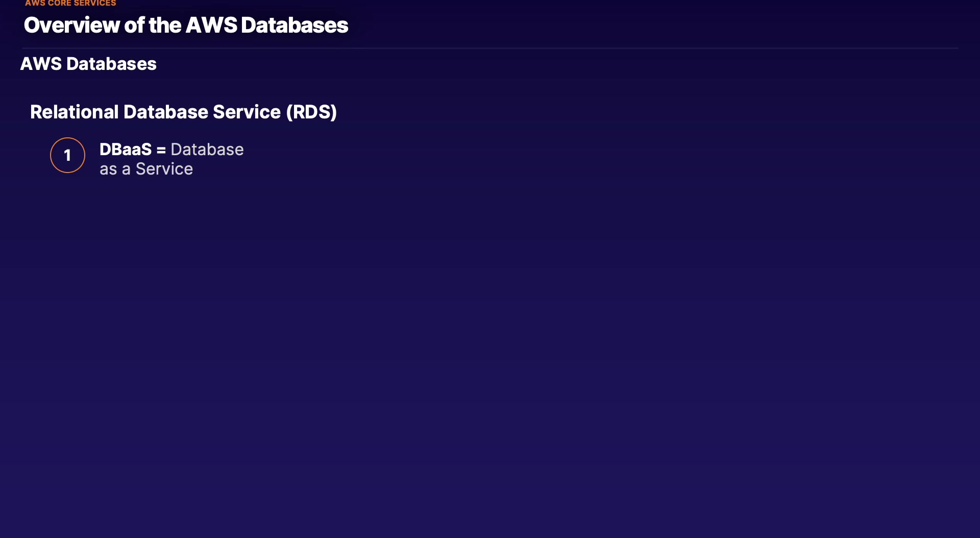
Task: Click "Databases" in the "AWS Databases" subheading
Action: pyautogui.click(x=111, y=64)
